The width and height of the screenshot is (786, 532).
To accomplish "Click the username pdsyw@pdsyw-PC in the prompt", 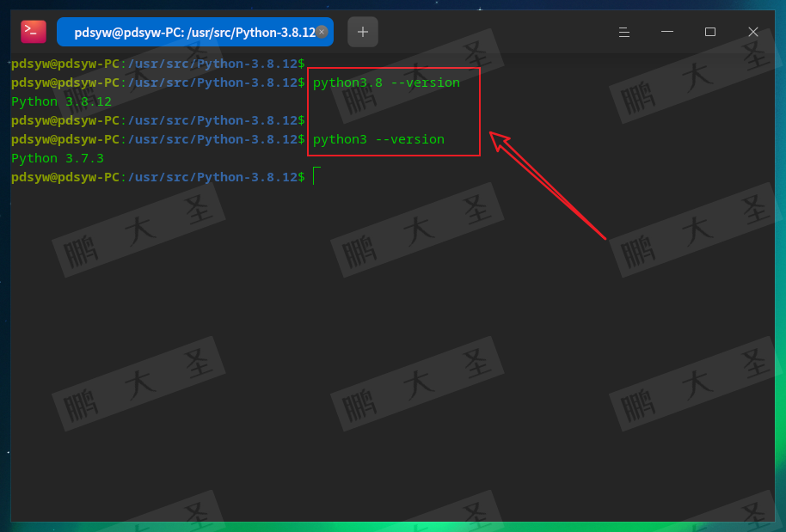I will (64, 176).
